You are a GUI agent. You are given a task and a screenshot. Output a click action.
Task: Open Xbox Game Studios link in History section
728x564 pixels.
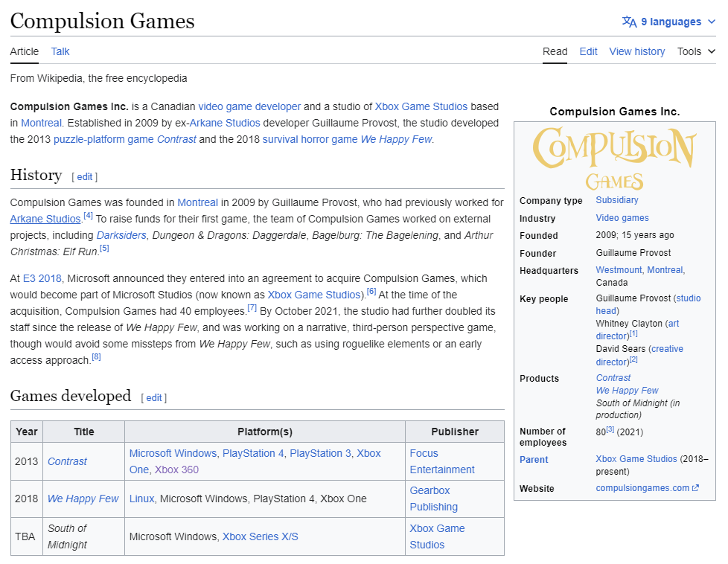314,295
